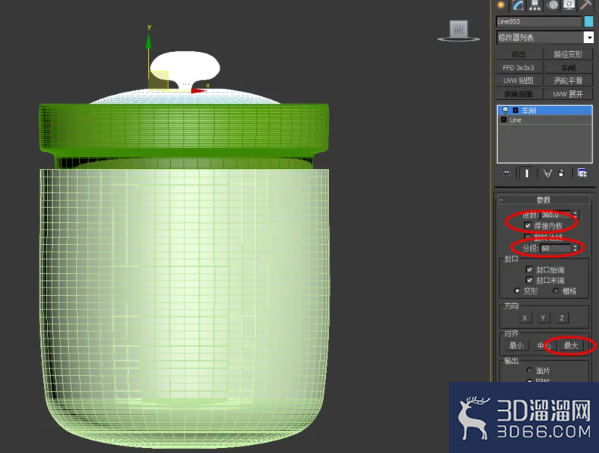599x453 pixels.
Task: Click the 度数 360.0 value field
Action: pyautogui.click(x=556, y=215)
